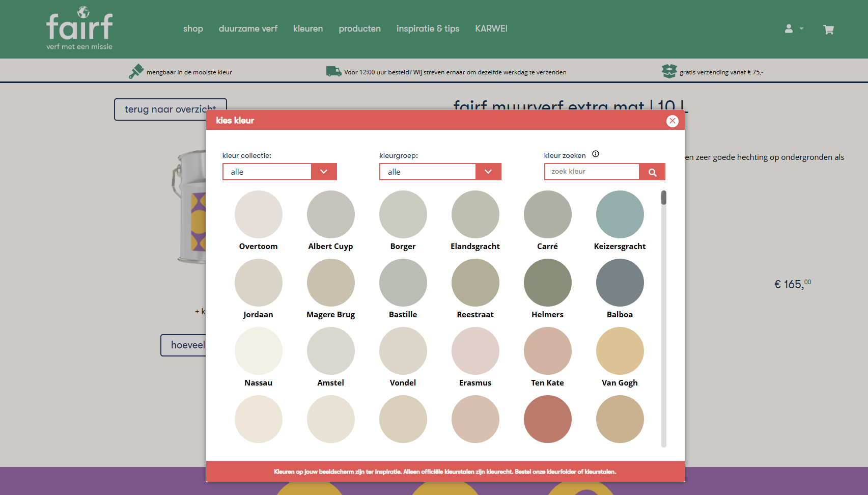This screenshot has width=868, height=495.
Task: Click the paintbrush icon in info bar
Action: point(136,71)
